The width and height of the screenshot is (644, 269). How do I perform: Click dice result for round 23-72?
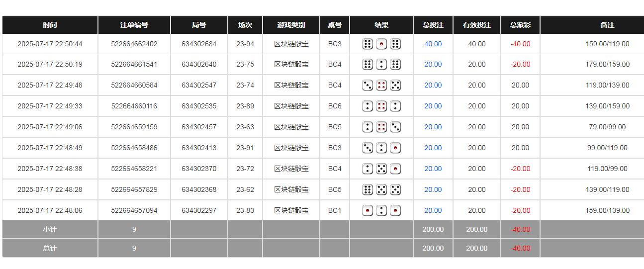(x=381, y=169)
